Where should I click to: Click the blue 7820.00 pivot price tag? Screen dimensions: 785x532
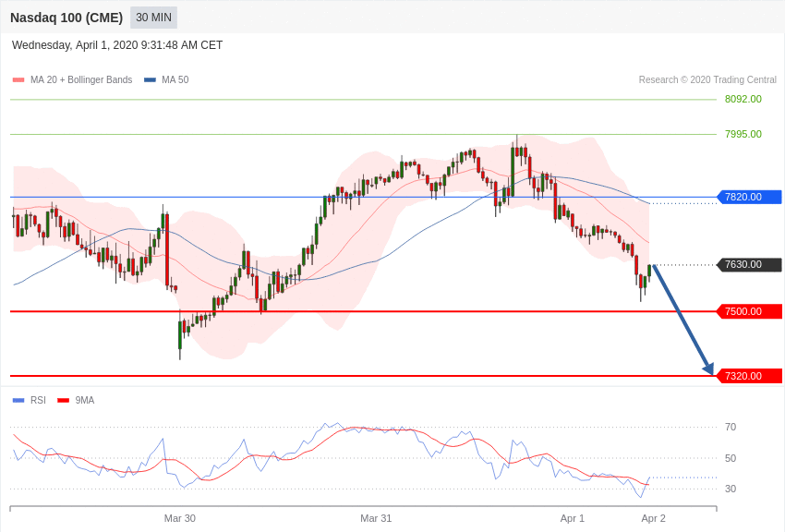click(750, 197)
